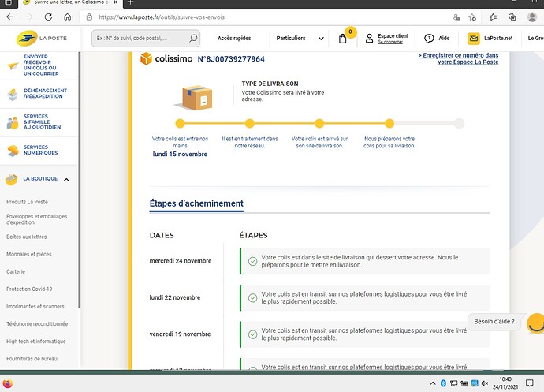Open Imprimantes et scanners link
The width and height of the screenshot is (544, 392).
[x=35, y=306]
